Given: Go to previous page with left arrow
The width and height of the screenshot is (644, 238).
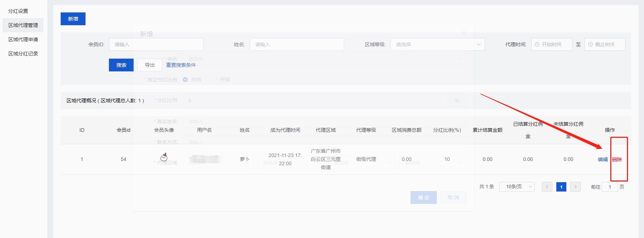Looking at the screenshot, I should [547, 187].
